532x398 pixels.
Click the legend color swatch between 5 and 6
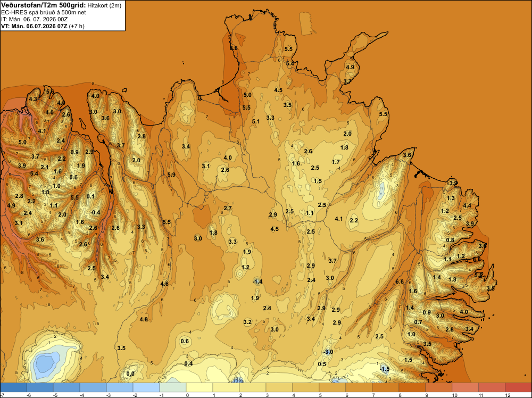click(332, 387)
